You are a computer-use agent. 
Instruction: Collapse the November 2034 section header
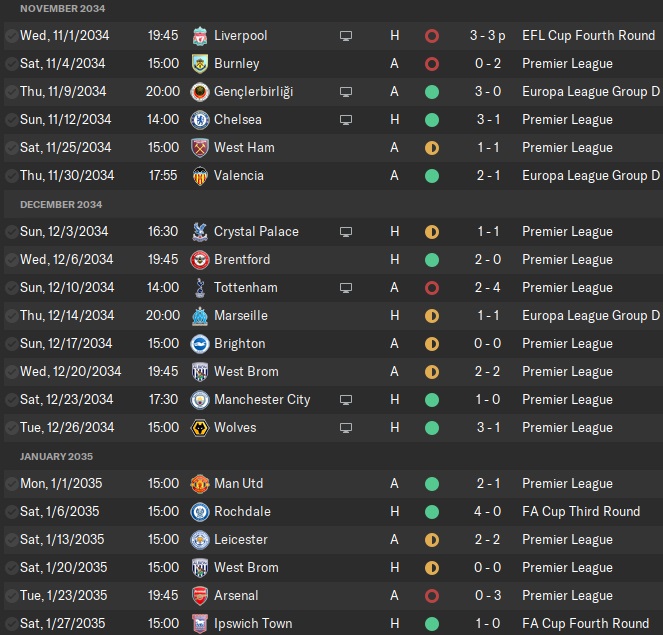(62, 9)
